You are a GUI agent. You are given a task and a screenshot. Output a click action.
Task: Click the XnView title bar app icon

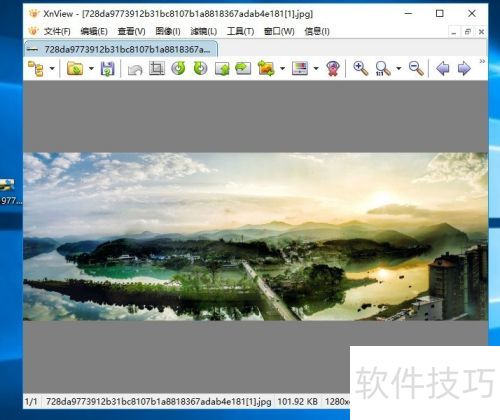pyautogui.click(x=34, y=14)
